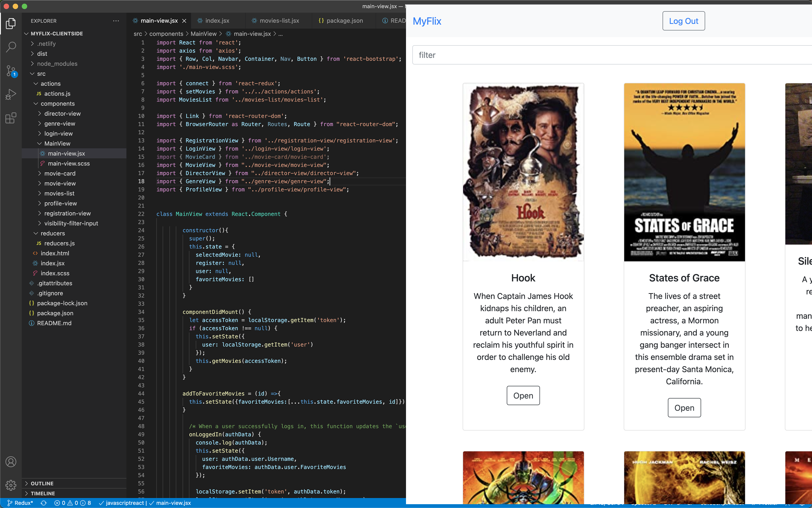Open the Search view in activity bar
This screenshot has height=508, width=812.
pyautogui.click(x=11, y=47)
